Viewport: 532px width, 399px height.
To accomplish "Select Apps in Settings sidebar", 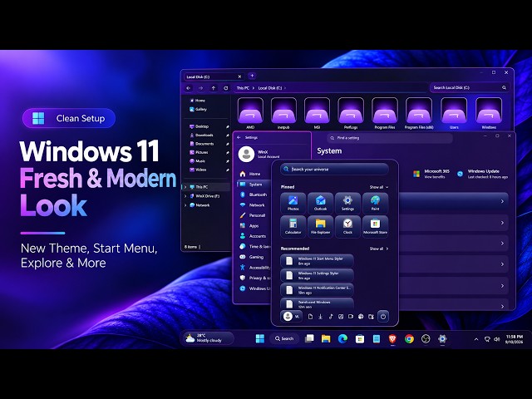I will [254, 225].
